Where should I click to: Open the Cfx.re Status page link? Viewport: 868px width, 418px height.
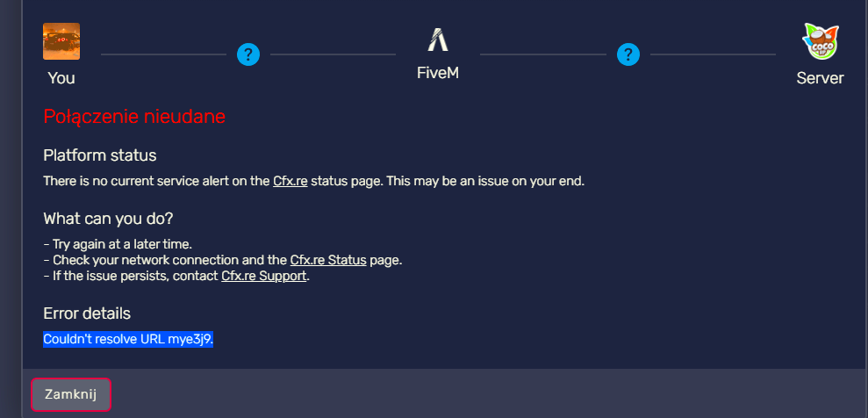point(328,260)
